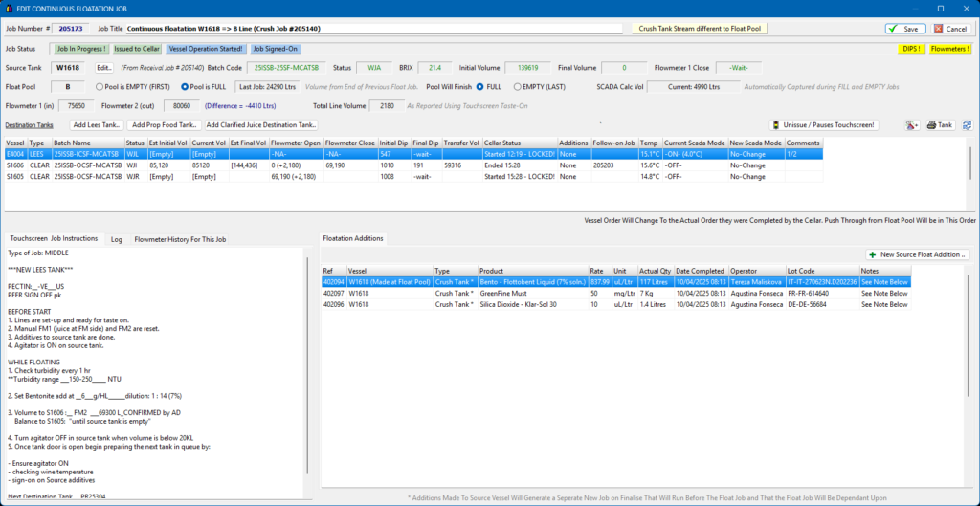Switch to the Log tab

click(x=116, y=239)
